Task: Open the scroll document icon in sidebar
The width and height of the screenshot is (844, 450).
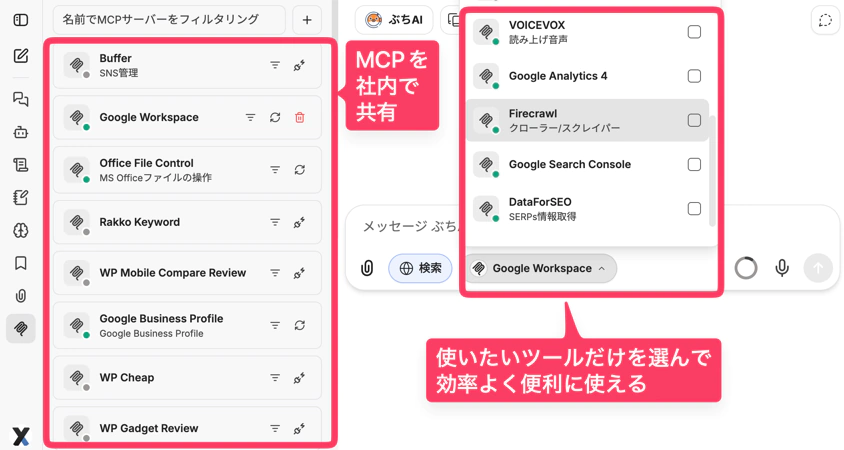Action: pos(20,165)
